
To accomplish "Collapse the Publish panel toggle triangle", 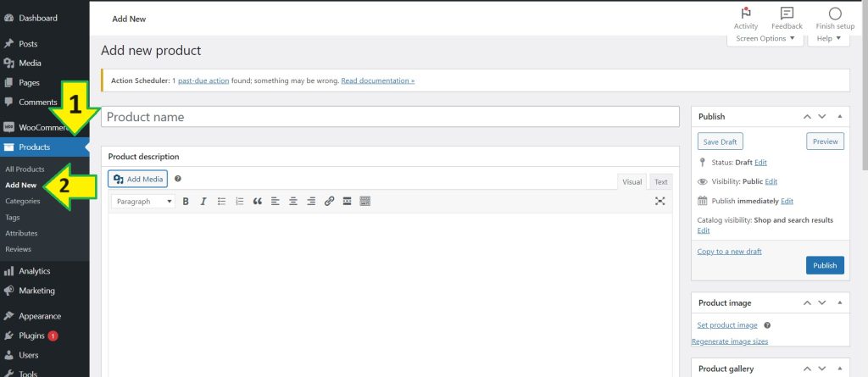I will (840, 116).
